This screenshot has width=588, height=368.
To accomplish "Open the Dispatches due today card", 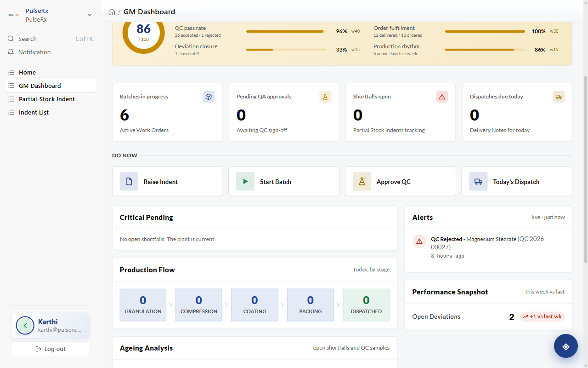I will pyautogui.click(x=517, y=112).
